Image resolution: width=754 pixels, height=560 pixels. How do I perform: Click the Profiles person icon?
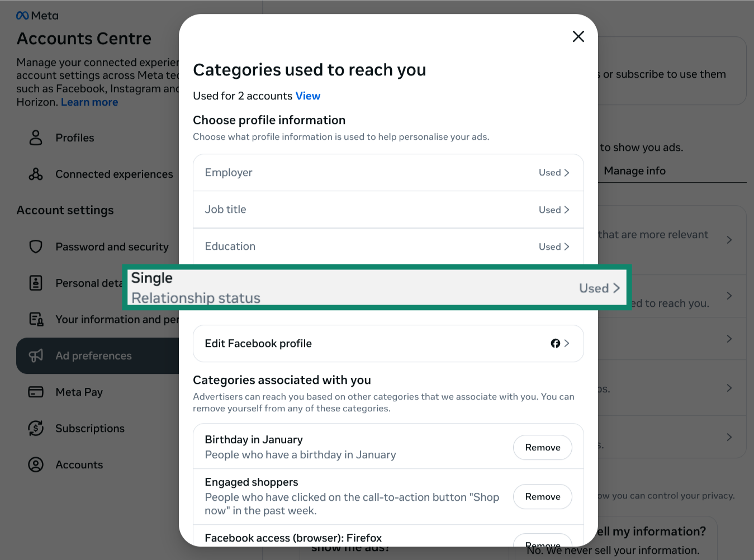(36, 137)
